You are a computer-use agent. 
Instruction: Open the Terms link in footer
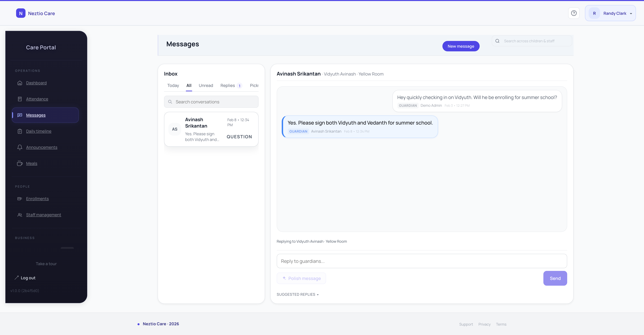[501, 324]
